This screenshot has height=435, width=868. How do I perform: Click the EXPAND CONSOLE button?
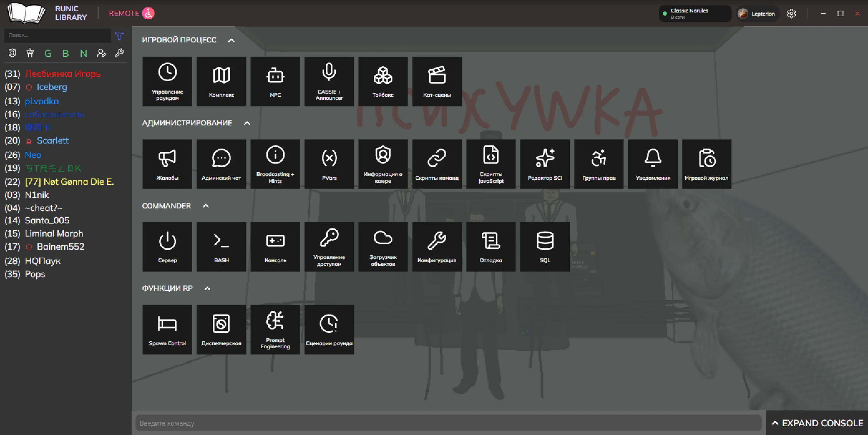click(x=817, y=423)
